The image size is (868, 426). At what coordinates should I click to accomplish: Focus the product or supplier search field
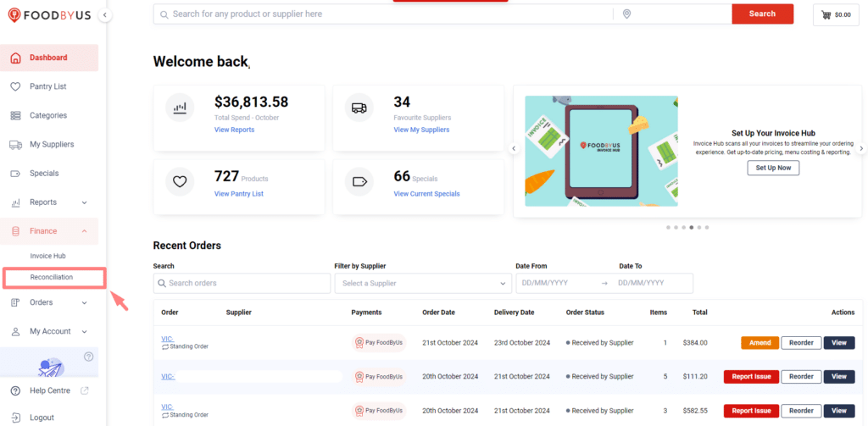tap(382, 14)
